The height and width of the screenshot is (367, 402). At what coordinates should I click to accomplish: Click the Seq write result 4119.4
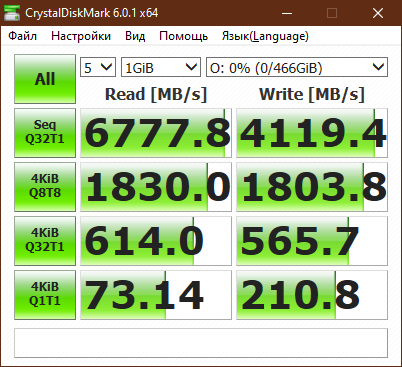312,133
